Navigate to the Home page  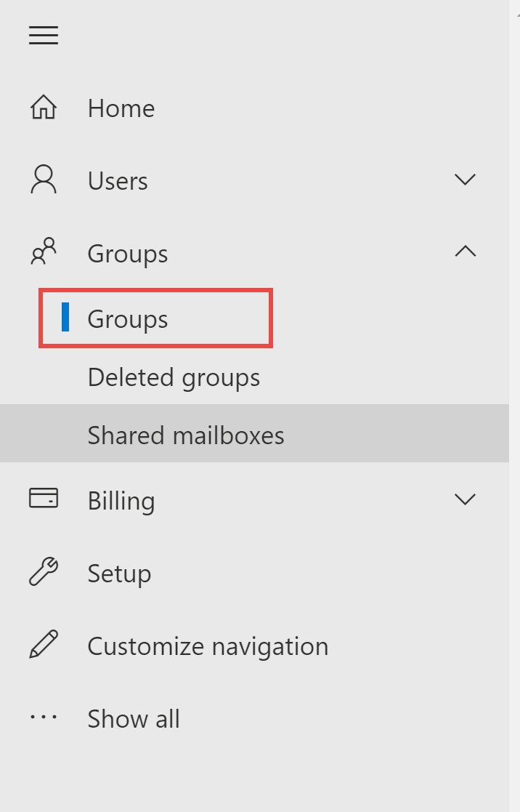tap(121, 108)
